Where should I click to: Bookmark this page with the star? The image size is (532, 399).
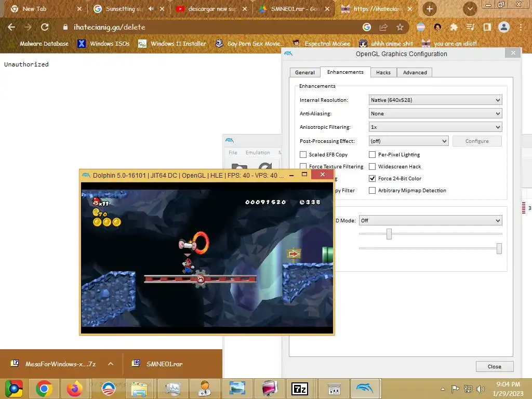click(400, 27)
